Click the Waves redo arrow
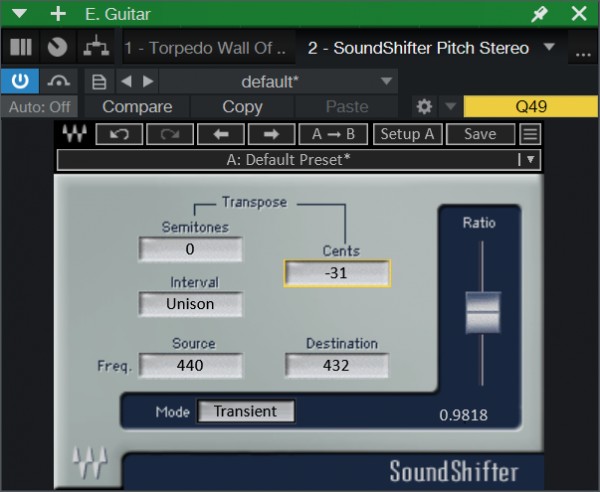 click(169, 134)
